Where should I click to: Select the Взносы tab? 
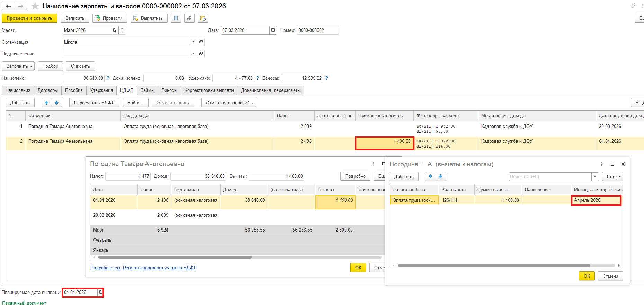tap(169, 90)
